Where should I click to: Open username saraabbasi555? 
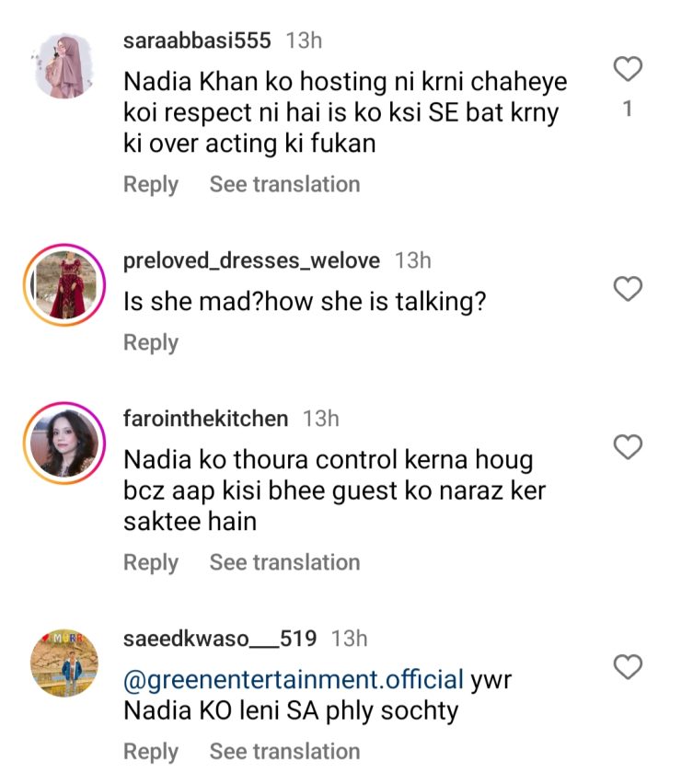pos(197,40)
